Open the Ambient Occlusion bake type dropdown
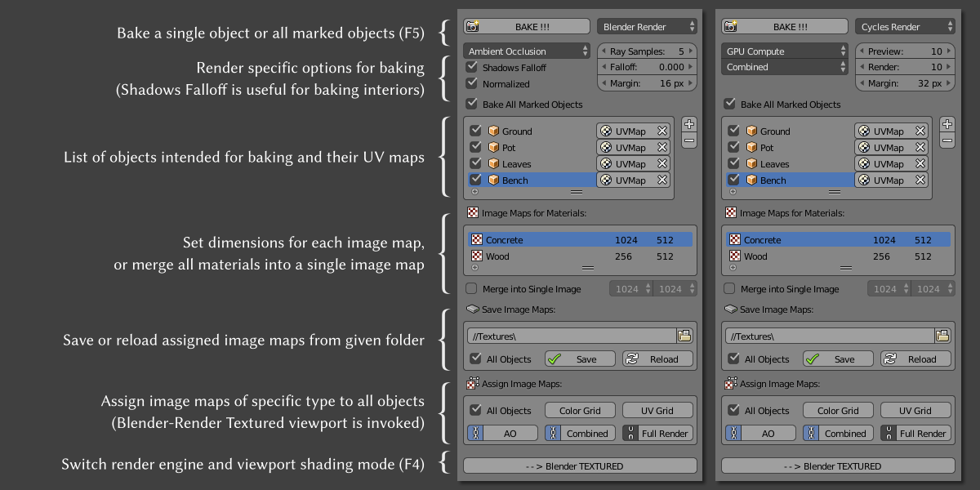Viewport: 980px width, 490px height. click(x=527, y=51)
